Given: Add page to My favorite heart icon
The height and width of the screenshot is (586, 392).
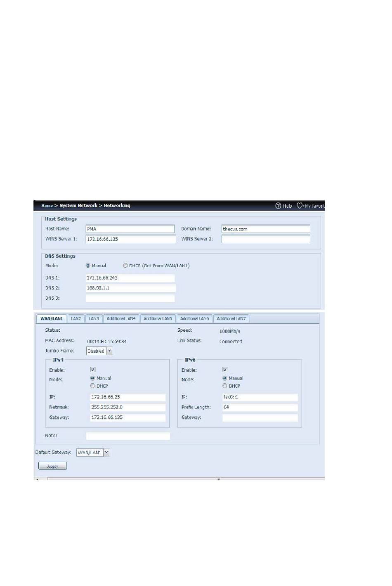Looking at the screenshot, I should click(300, 206).
